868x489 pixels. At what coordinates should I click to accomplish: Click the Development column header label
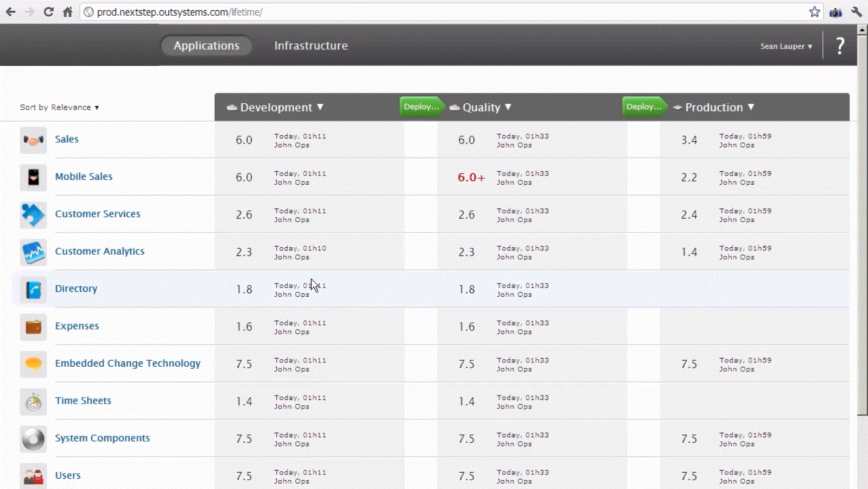click(276, 108)
